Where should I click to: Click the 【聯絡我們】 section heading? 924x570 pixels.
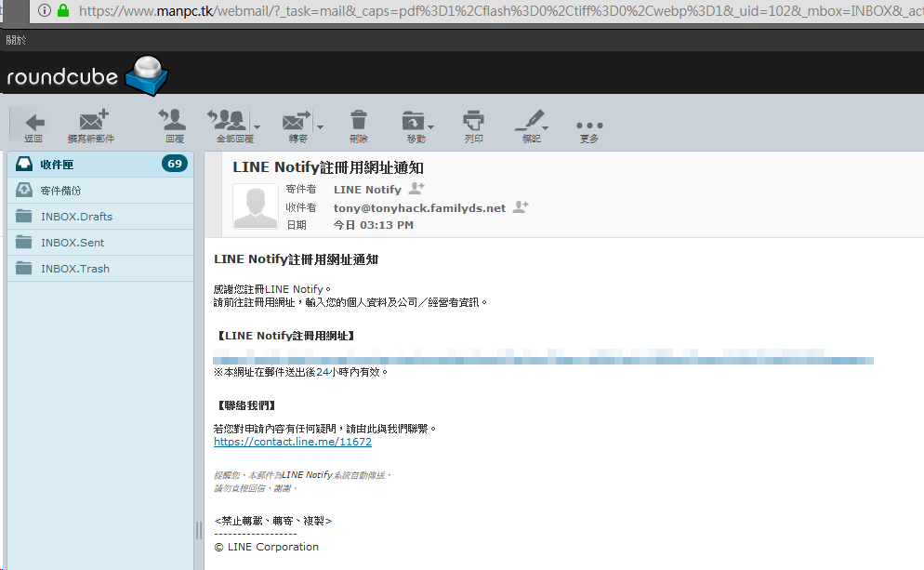[x=247, y=405]
